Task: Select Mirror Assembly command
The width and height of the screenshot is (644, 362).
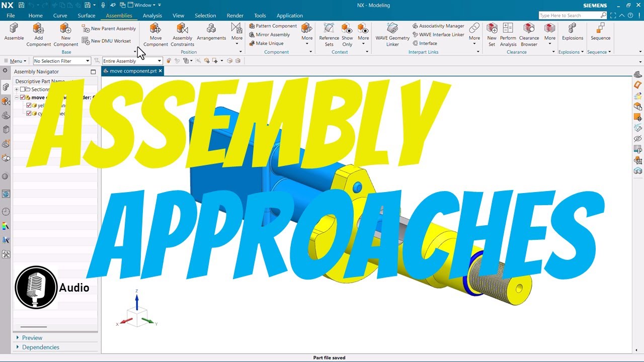Action: pyautogui.click(x=270, y=35)
